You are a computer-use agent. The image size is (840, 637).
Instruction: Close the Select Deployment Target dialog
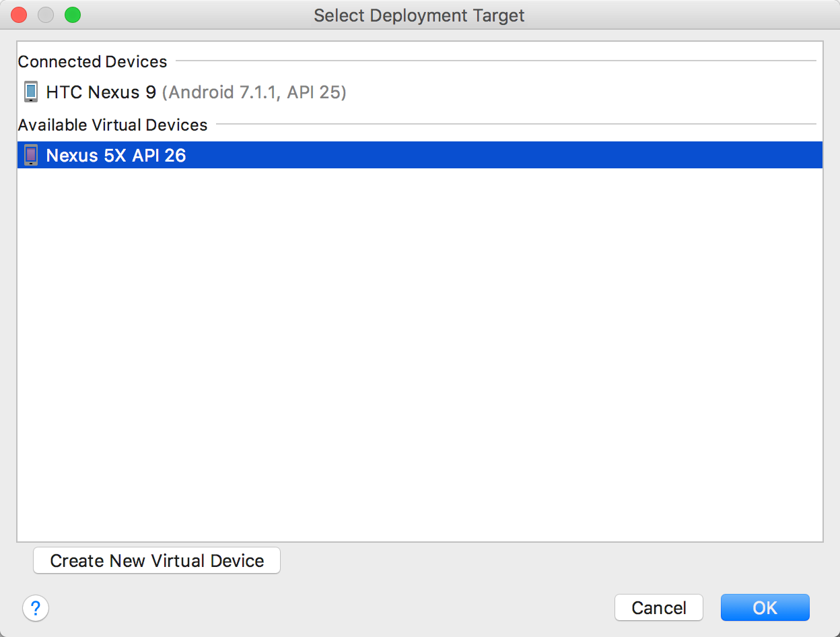click(19, 15)
